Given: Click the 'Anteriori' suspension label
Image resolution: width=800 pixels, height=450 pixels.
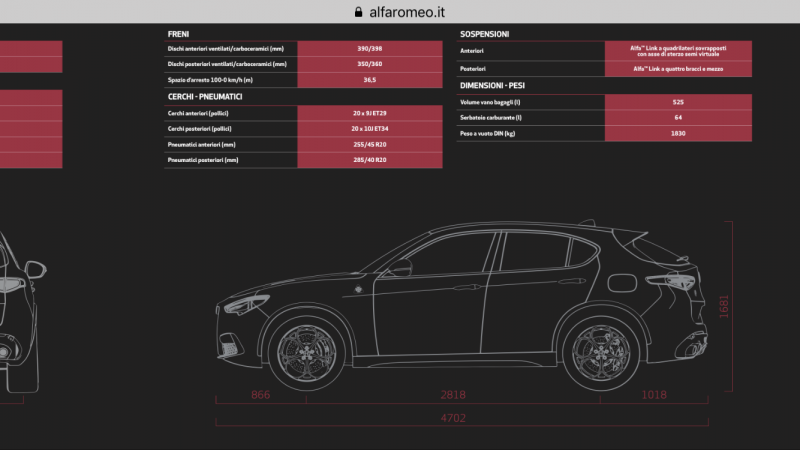Looking at the screenshot, I should [471, 51].
